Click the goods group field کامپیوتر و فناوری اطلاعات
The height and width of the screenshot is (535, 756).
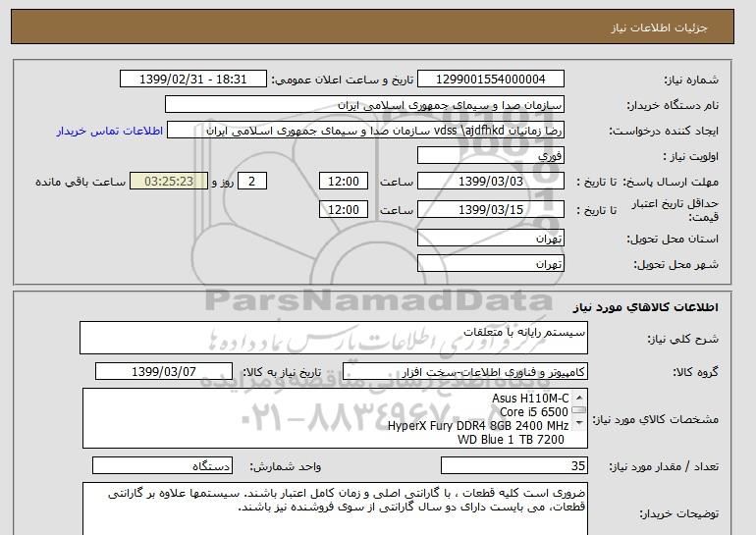pyautogui.click(x=465, y=372)
